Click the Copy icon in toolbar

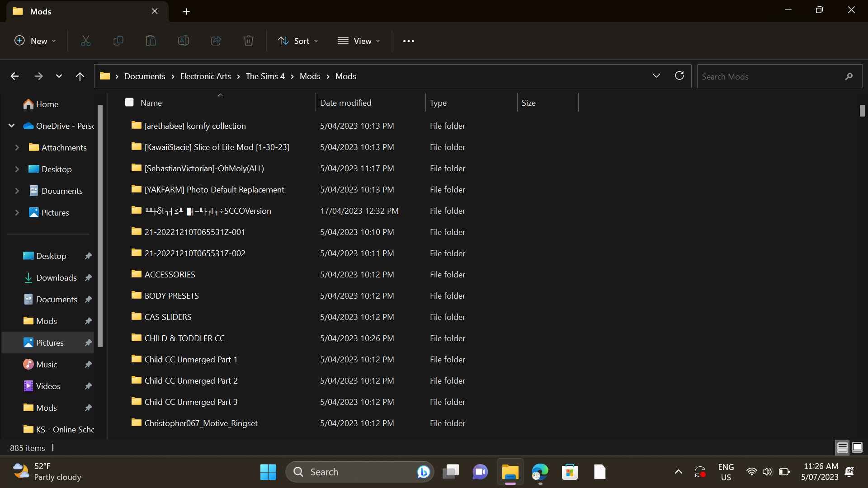point(118,41)
